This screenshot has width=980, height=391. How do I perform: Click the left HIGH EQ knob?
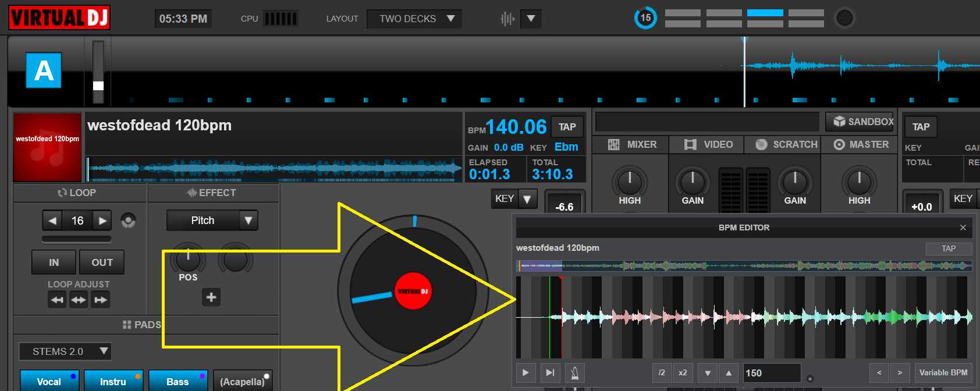tap(630, 182)
